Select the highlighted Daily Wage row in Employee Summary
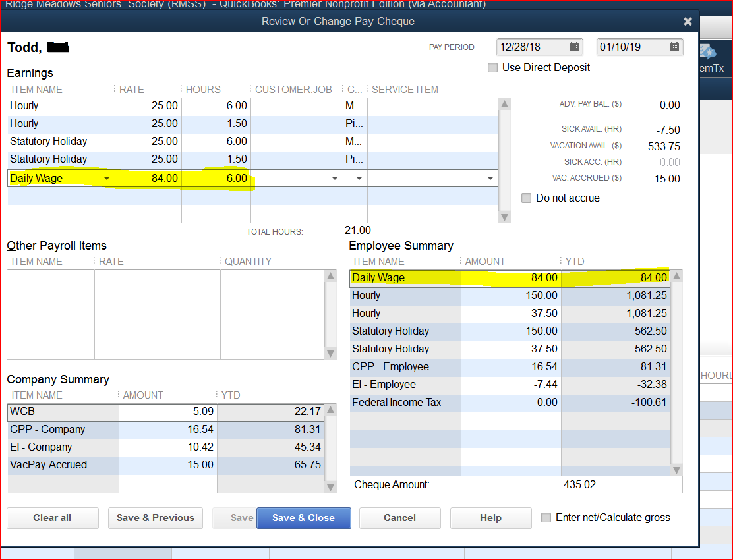This screenshot has width=733, height=560. coord(405,277)
